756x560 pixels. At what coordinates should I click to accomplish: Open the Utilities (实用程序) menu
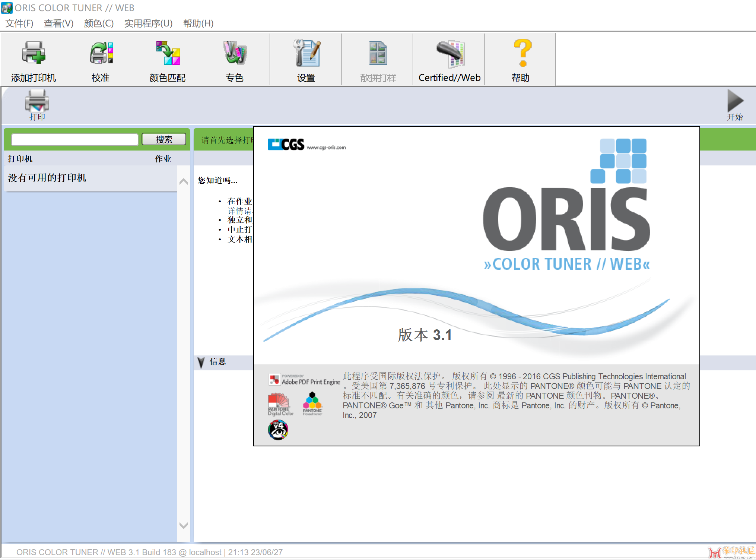(x=148, y=23)
